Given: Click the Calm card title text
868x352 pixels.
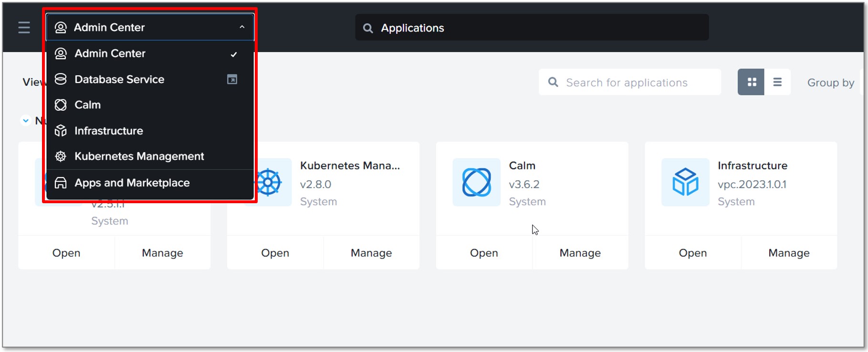Looking at the screenshot, I should [522, 166].
